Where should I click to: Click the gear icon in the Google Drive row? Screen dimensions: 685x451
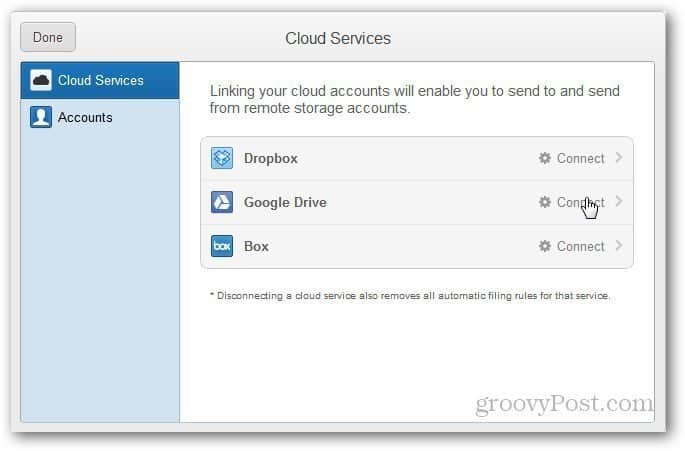pos(544,202)
